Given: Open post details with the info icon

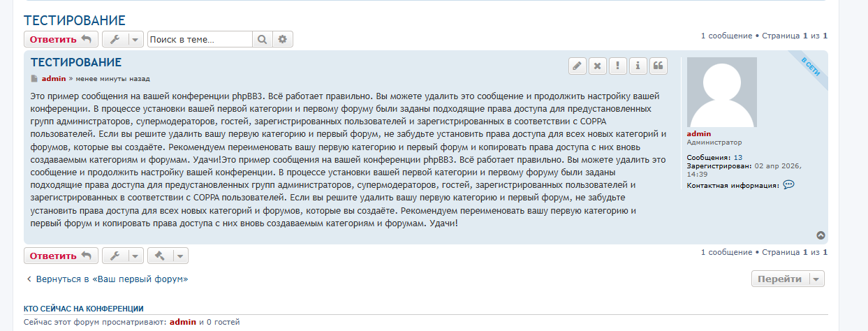Looking at the screenshot, I should [638, 66].
